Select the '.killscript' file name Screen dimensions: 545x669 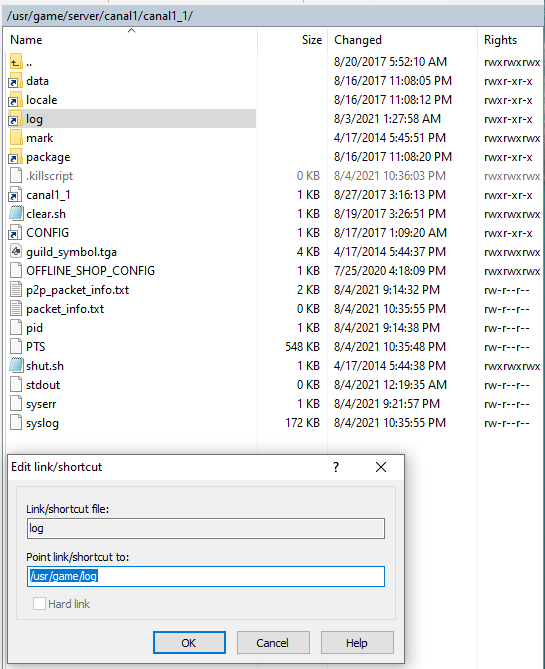point(50,176)
